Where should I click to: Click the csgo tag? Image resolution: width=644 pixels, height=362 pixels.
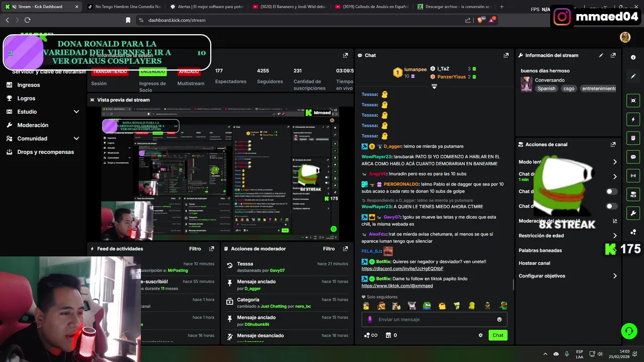pos(569,88)
